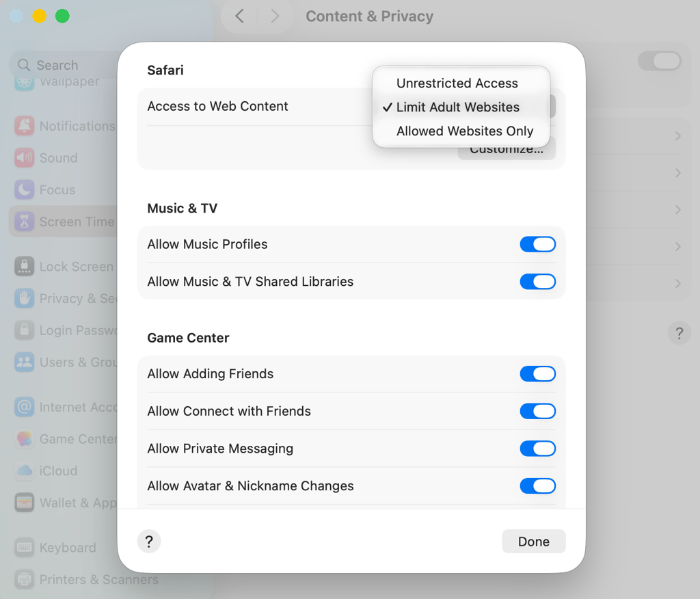Image resolution: width=700 pixels, height=599 pixels.
Task: Toggle the Content & Privacy main switch in the background pane
Action: point(660,61)
